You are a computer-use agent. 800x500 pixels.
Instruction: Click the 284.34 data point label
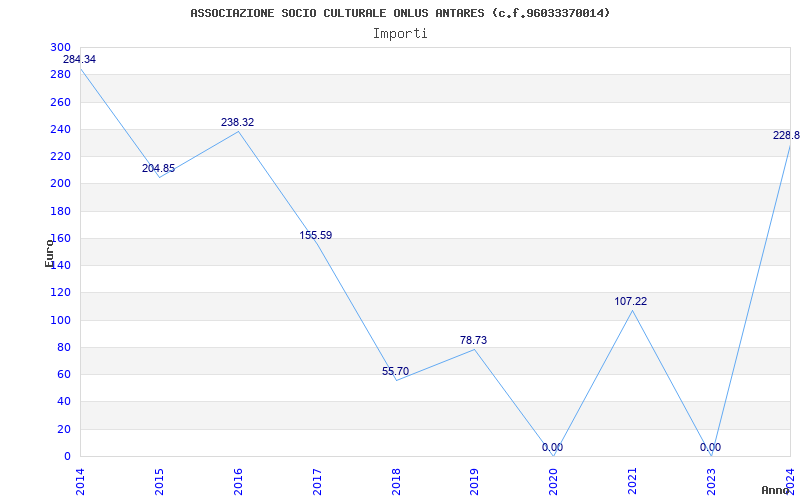[x=79, y=59]
